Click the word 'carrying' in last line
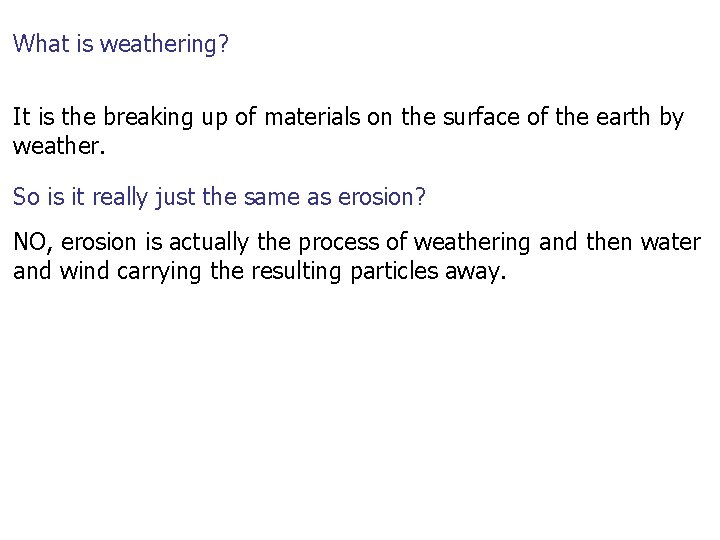The image size is (720, 540). 159,272
